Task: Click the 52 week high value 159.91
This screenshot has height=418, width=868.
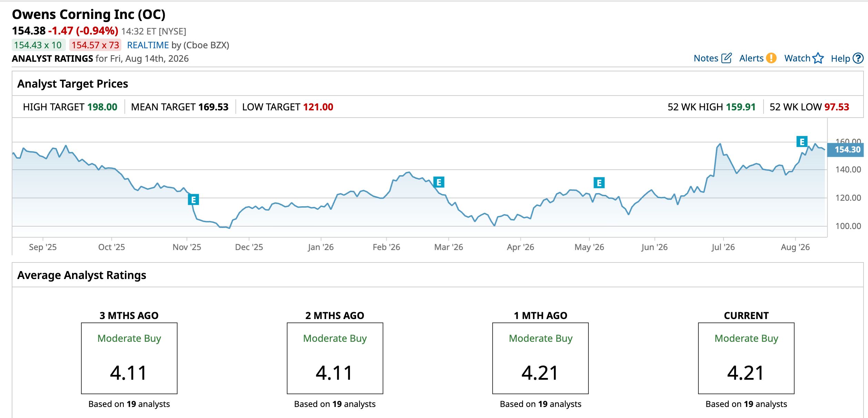Action: click(x=740, y=107)
